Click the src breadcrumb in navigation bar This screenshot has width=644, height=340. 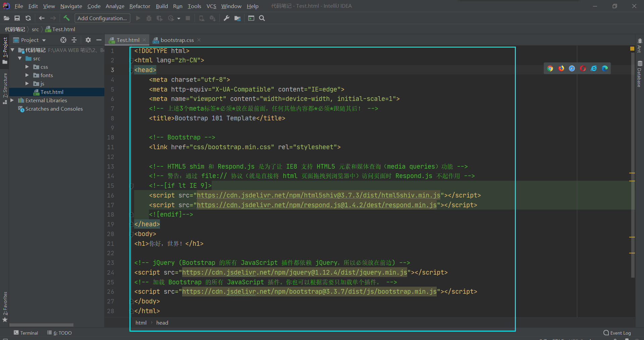click(x=35, y=29)
